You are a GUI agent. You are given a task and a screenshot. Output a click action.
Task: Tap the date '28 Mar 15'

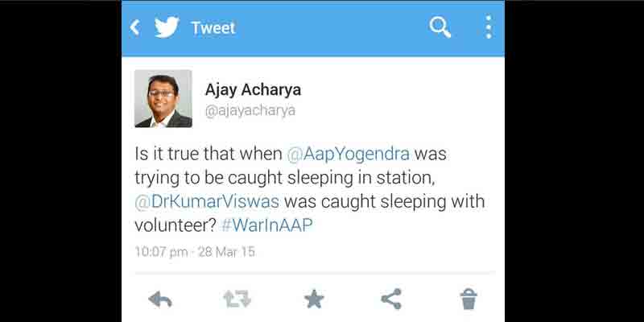(226, 252)
